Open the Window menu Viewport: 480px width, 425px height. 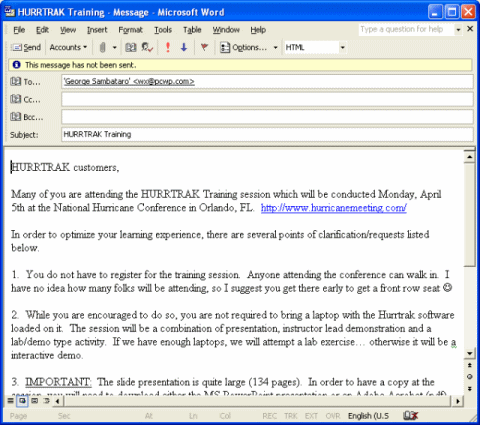point(226,30)
